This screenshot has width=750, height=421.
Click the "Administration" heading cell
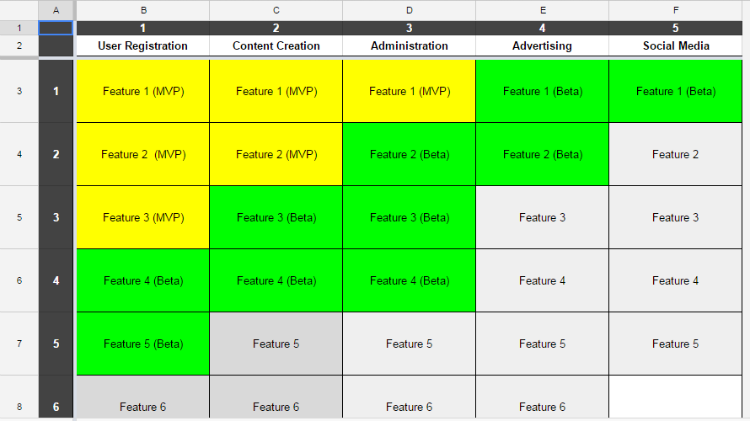[409, 46]
